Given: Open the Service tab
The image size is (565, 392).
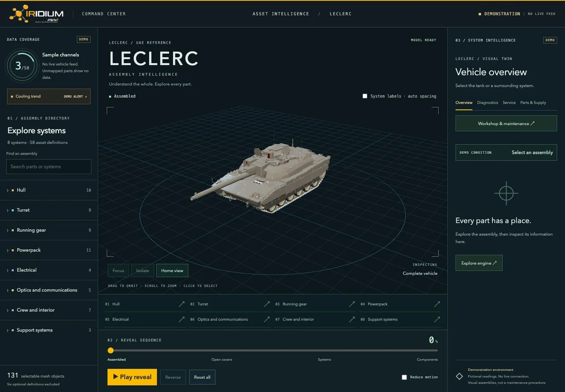Looking at the screenshot, I should [509, 103].
